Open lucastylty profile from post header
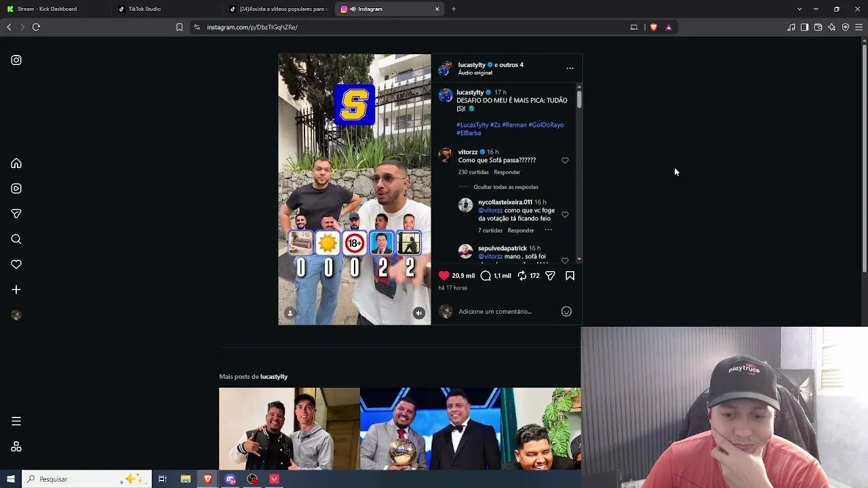868x488 pixels. point(472,65)
